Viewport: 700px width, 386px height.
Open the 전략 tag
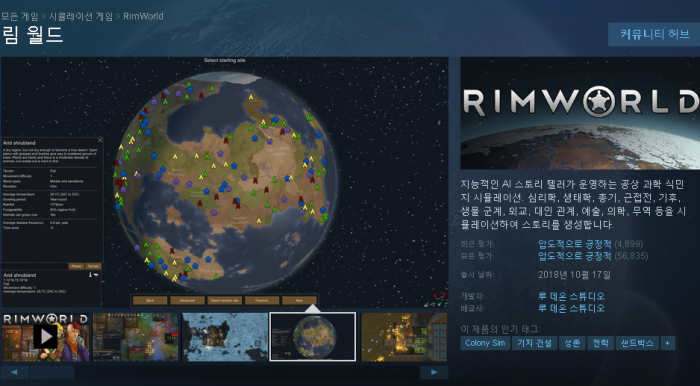600,343
